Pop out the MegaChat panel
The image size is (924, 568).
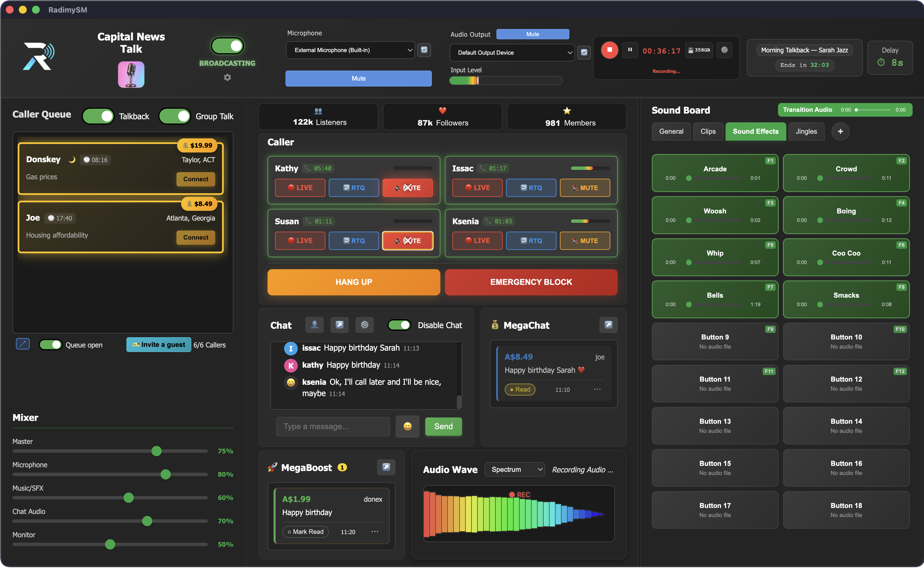point(608,325)
